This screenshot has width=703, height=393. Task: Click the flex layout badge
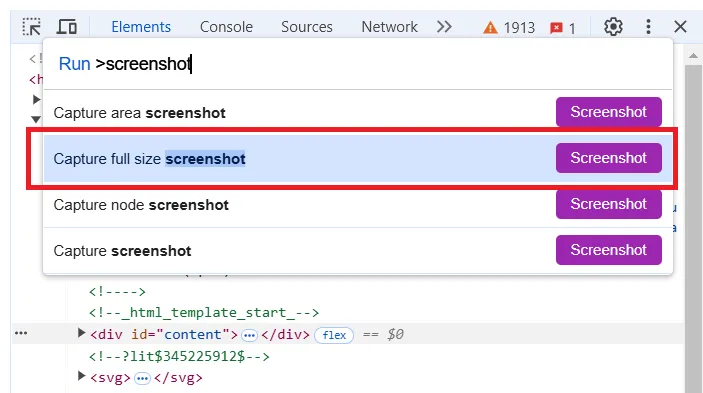point(334,335)
